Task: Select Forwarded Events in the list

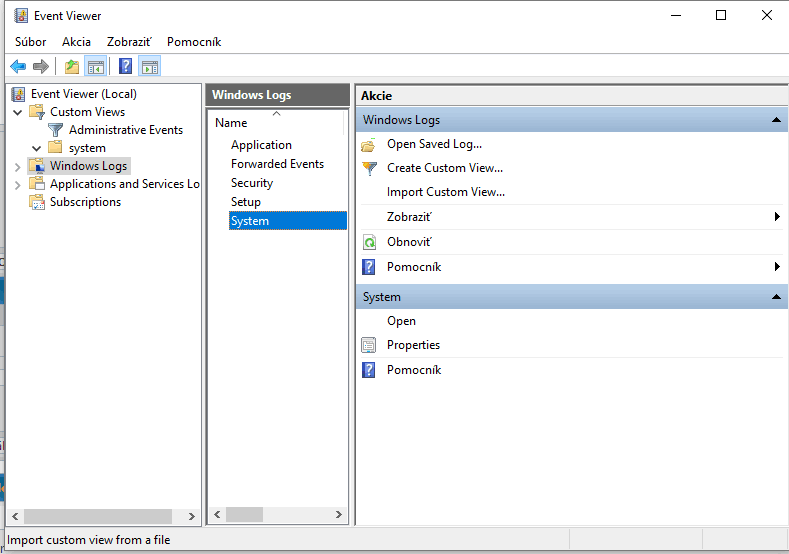Action: [277, 164]
